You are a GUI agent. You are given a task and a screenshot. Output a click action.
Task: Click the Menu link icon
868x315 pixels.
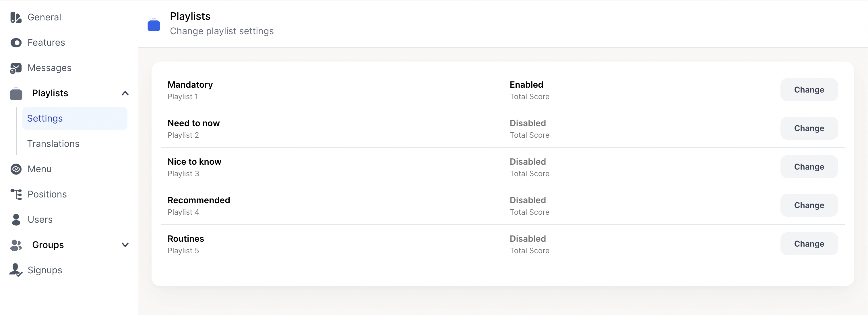click(x=16, y=169)
